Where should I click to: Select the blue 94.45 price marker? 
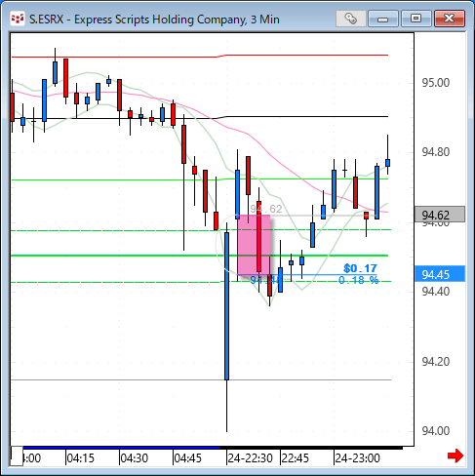tap(440, 274)
